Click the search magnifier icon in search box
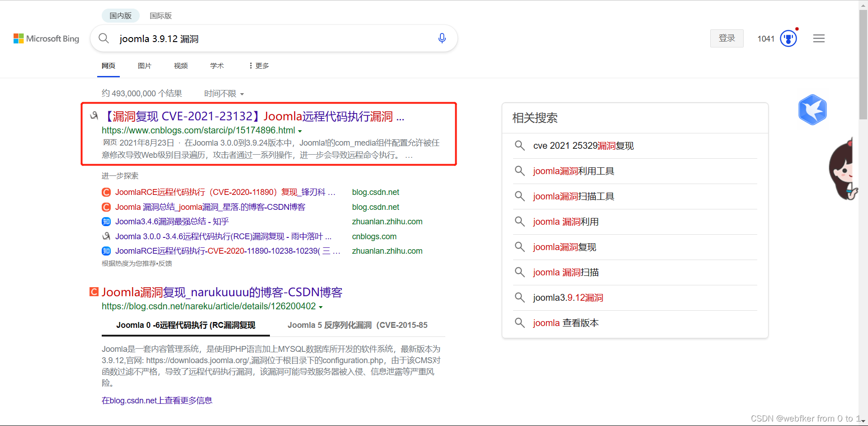Screen dimensions: 868x426 coord(104,38)
